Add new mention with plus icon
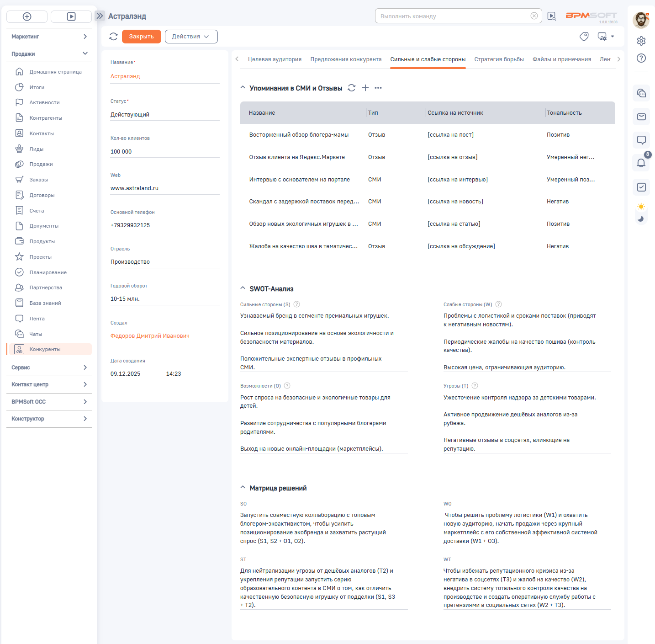Viewport: 655px width, 644px height. tap(365, 88)
